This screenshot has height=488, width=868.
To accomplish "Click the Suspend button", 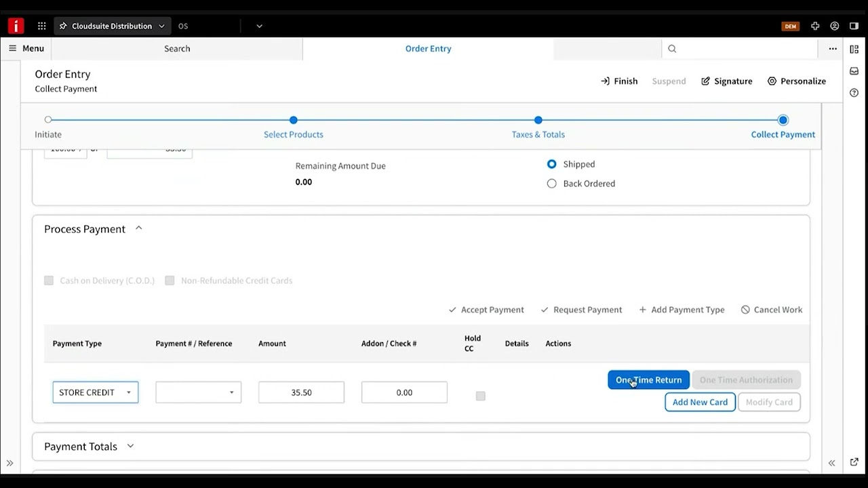I will [669, 81].
